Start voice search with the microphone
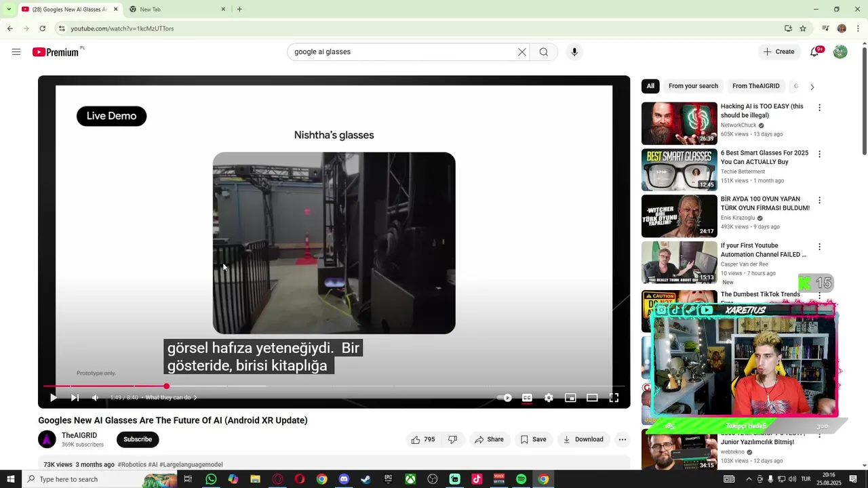The height and width of the screenshot is (488, 868). click(x=574, y=52)
